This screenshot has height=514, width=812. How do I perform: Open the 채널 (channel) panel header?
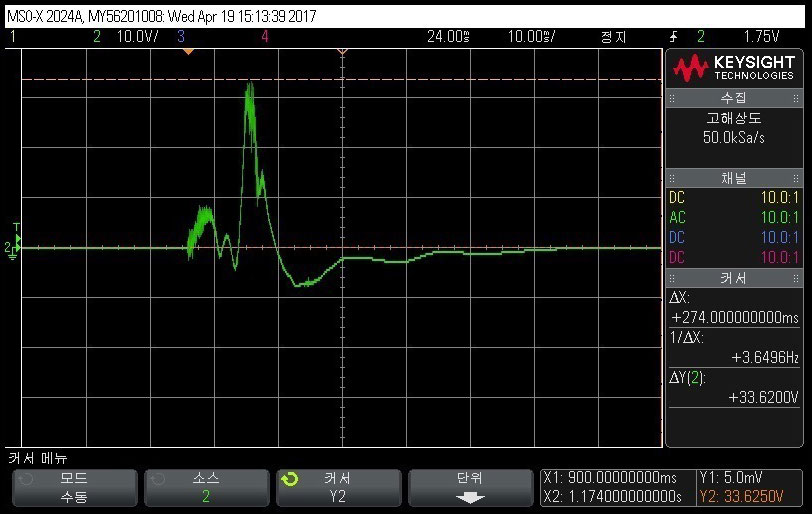tap(734, 178)
